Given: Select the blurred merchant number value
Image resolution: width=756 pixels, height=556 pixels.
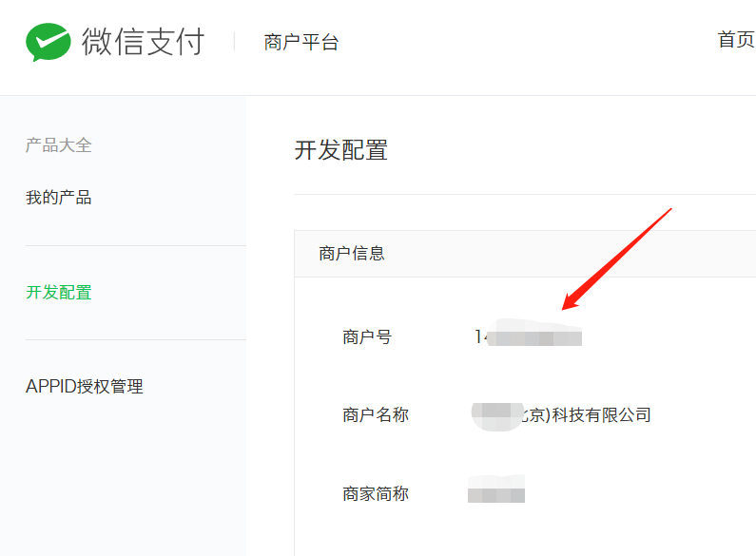Looking at the screenshot, I should tap(528, 333).
